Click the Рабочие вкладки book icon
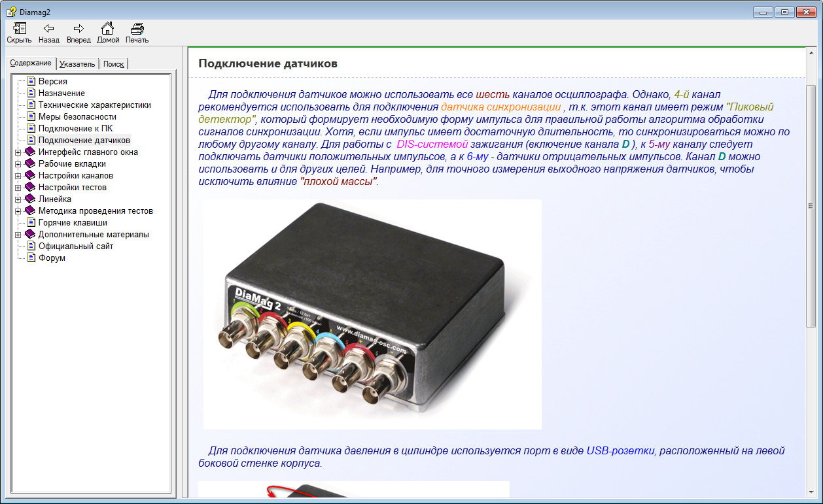This screenshot has height=504, width=823. [30, 164]
